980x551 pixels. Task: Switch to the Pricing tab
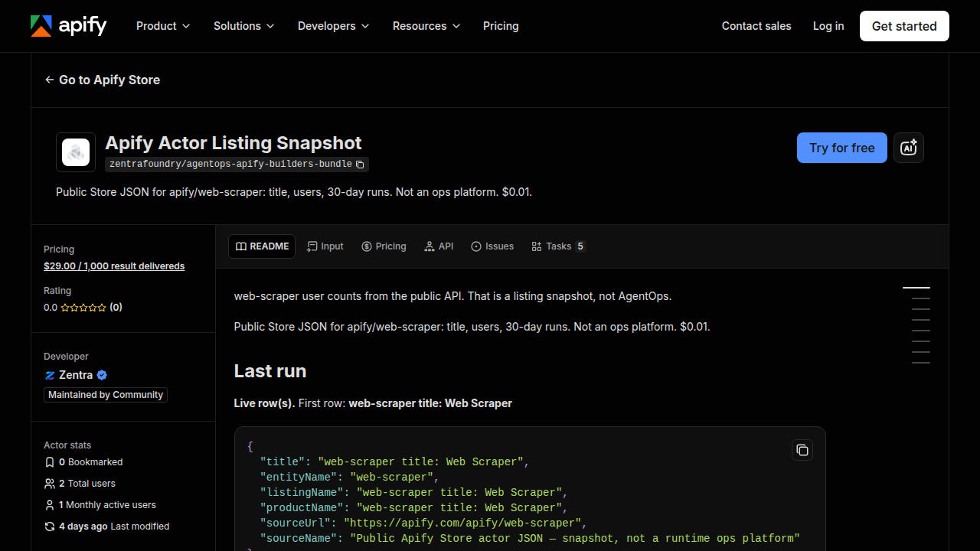[384, 246]
